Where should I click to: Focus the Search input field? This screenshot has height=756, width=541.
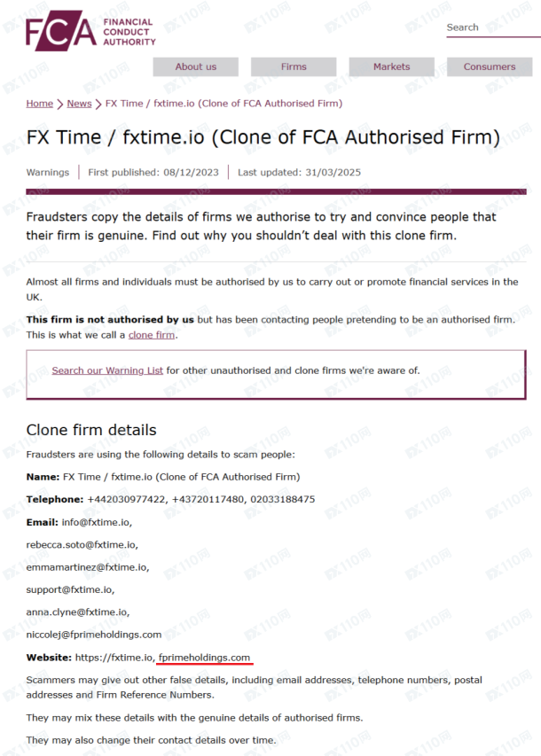coord(493,27)
